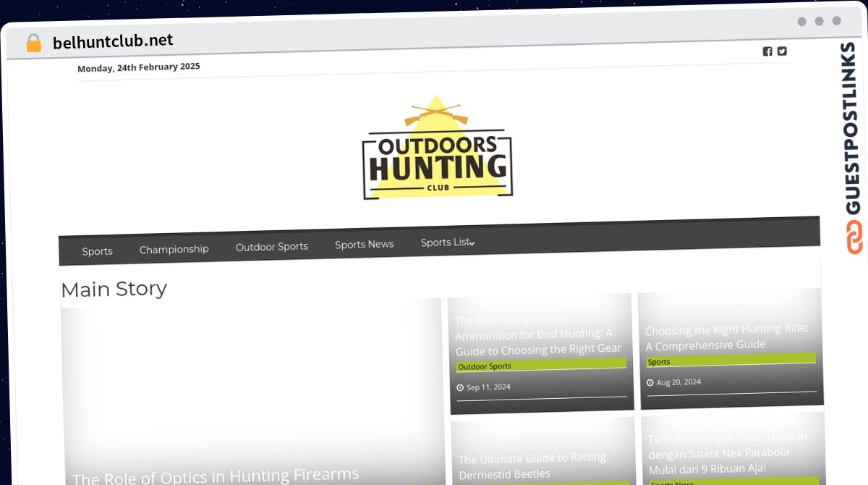Open The Ultimate Guide to Raising Dermestid Beetles
This screenshot has width=868, height=485.
(x=532, y=466)
